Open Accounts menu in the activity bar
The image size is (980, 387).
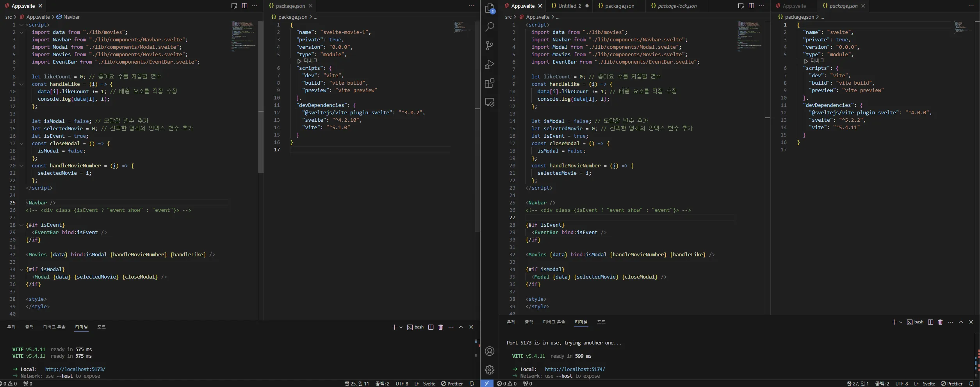490,351
